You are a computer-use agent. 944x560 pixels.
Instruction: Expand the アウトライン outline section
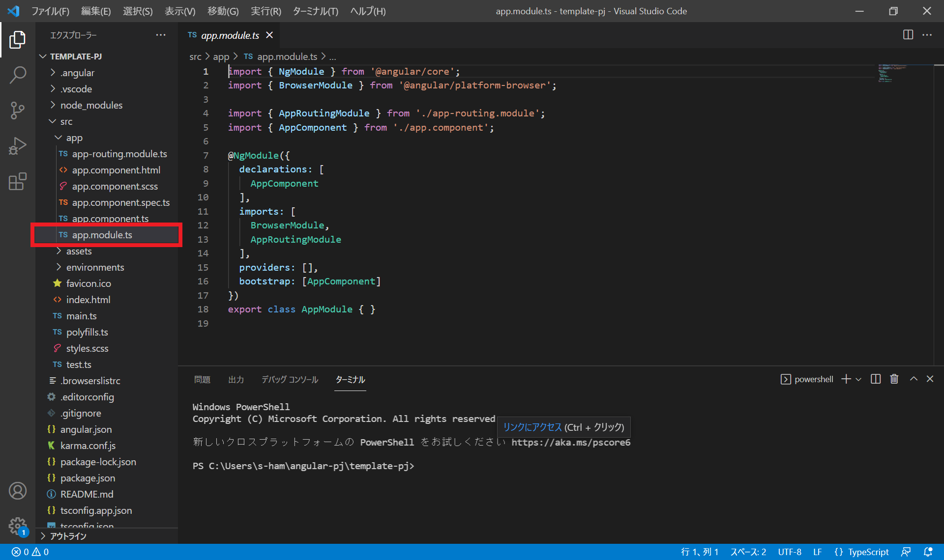[x=68, y=536]
